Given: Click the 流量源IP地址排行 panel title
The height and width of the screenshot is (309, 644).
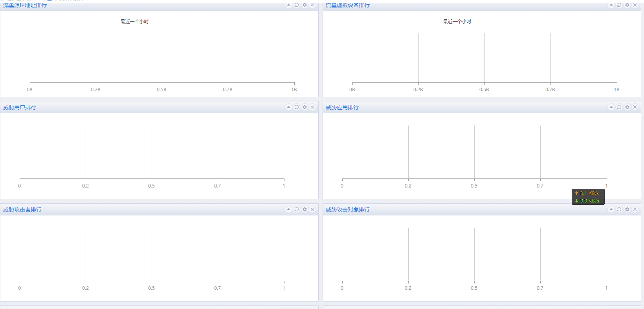Looking at the screenshot, I should (x=25, y=5).
